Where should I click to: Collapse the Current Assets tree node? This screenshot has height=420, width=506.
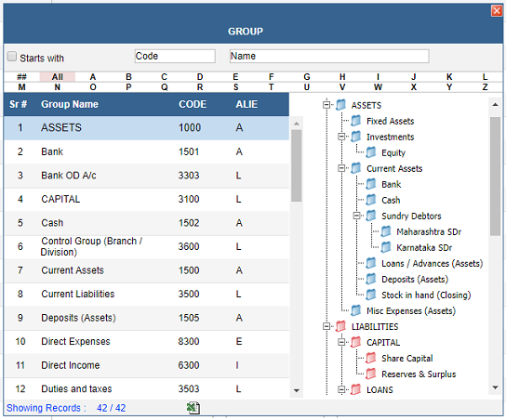[x=341, y=168]
